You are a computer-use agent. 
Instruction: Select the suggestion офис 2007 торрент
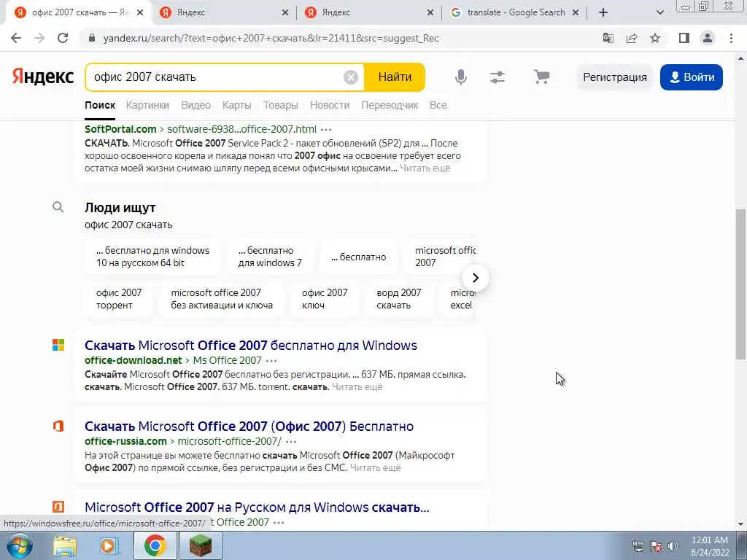pyautogui.click(x=119, y=299)
